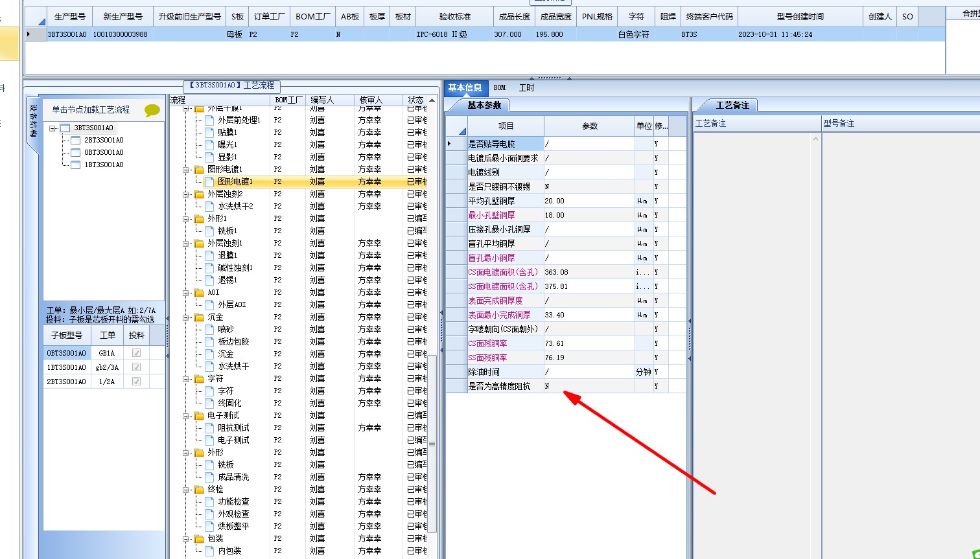Open the vertical 设备结构 side tab
Screen dimensions: 980x559
coord(34,120)
